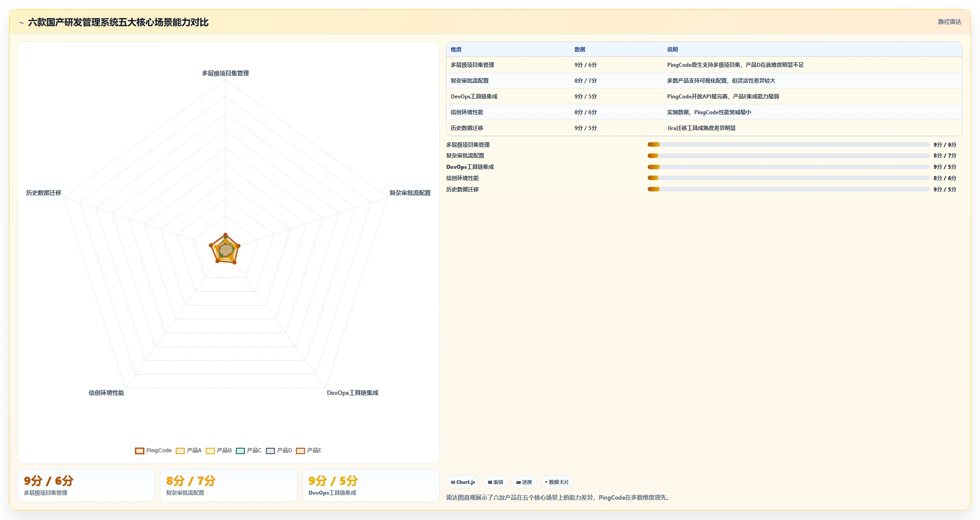Click the 历史数据迁移 progress bar
Viewport: 980px width, 520px height.
(x=788, y=189)
